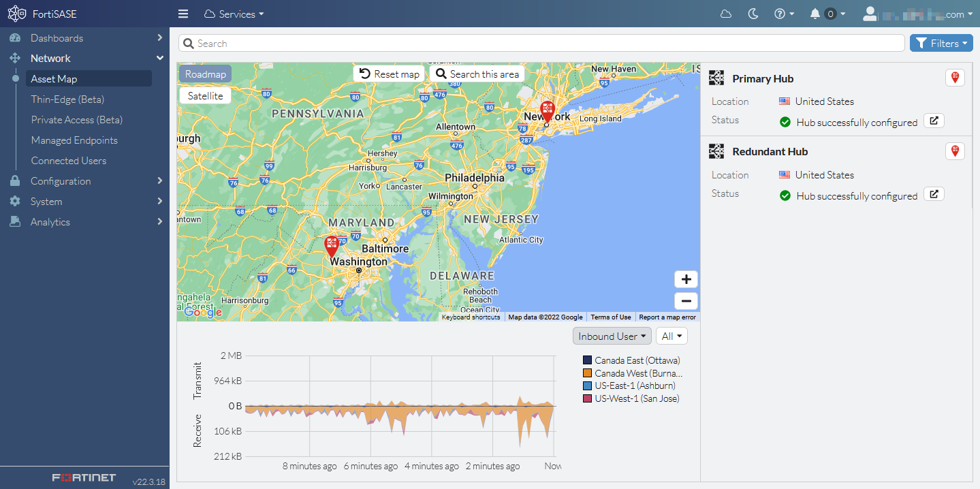Switch map to Roadmap view
980x489 pixels.
click(x=206, y=74)
